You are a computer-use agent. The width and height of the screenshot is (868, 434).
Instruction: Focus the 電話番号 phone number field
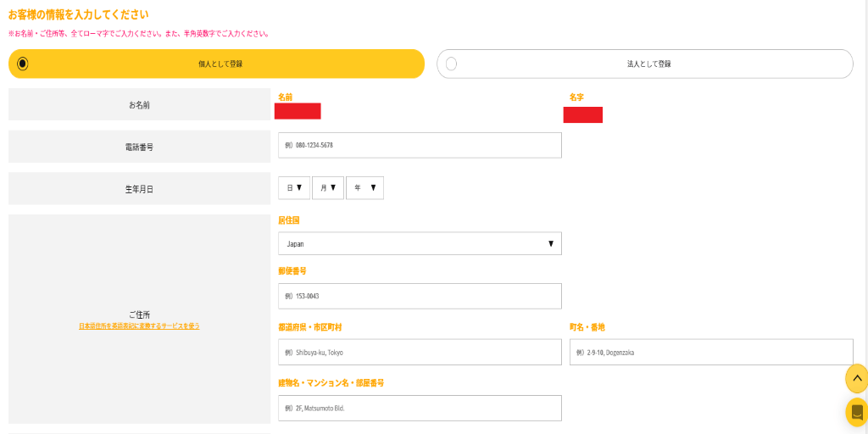pyautogui.click(x=420, y=145)
